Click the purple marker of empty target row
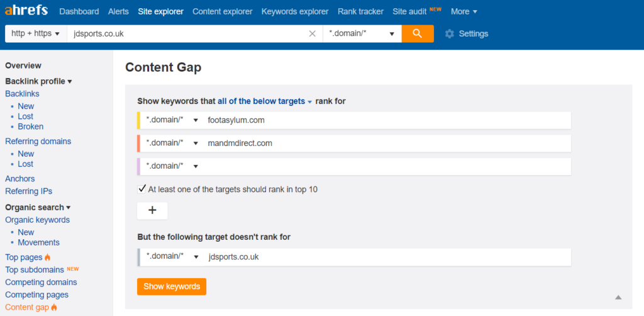Image resolution: width=644 pixels, height=316 pixels. click(x=139, y=166)
